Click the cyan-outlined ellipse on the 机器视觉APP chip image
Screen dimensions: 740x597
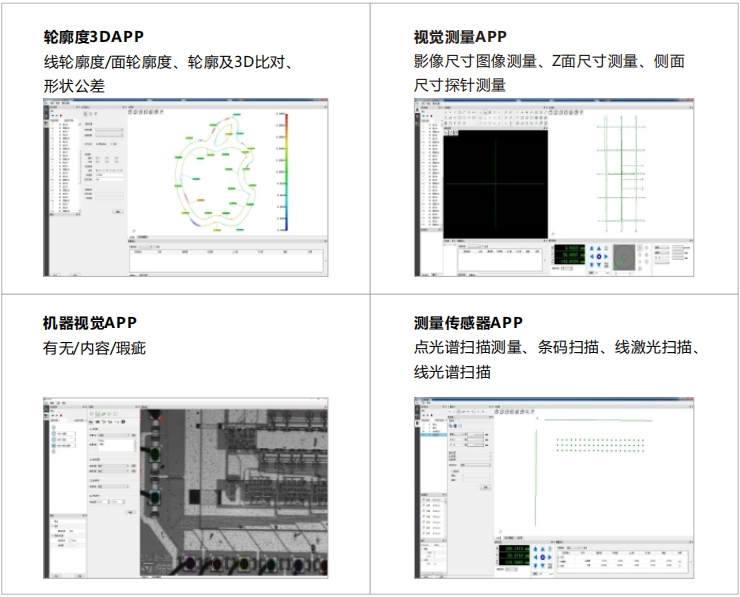point(154,498)
